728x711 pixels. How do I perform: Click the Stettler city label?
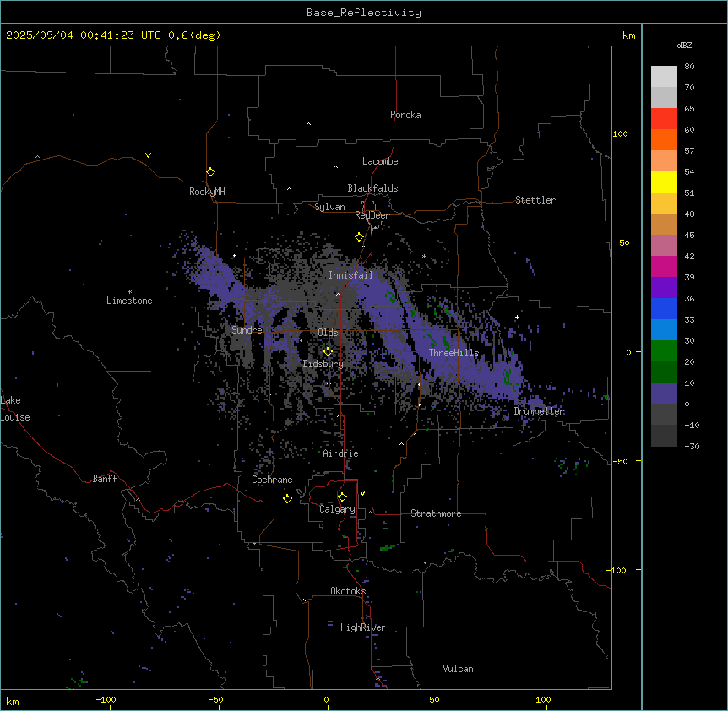(535, 200)
